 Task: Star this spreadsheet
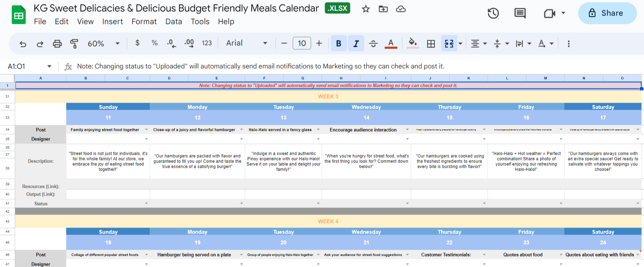[x=366, y=9]
